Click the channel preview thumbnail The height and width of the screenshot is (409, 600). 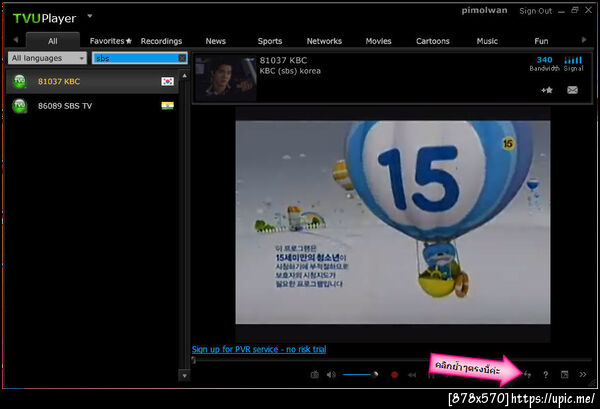coord(225,78)
